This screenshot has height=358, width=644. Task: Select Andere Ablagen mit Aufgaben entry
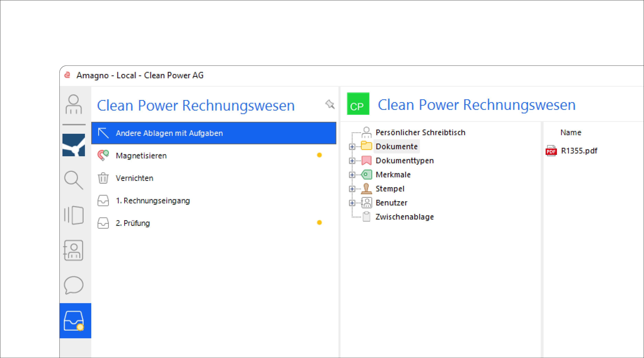214,133
